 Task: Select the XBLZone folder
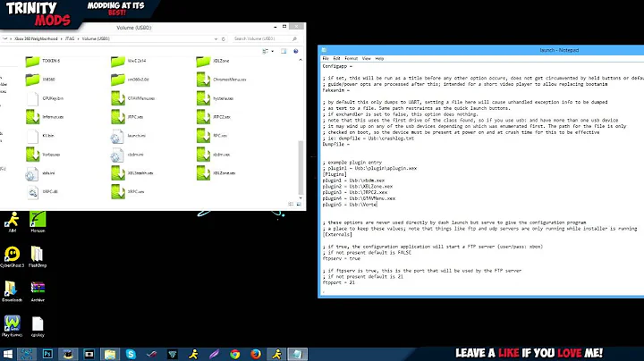pos(213,61)
